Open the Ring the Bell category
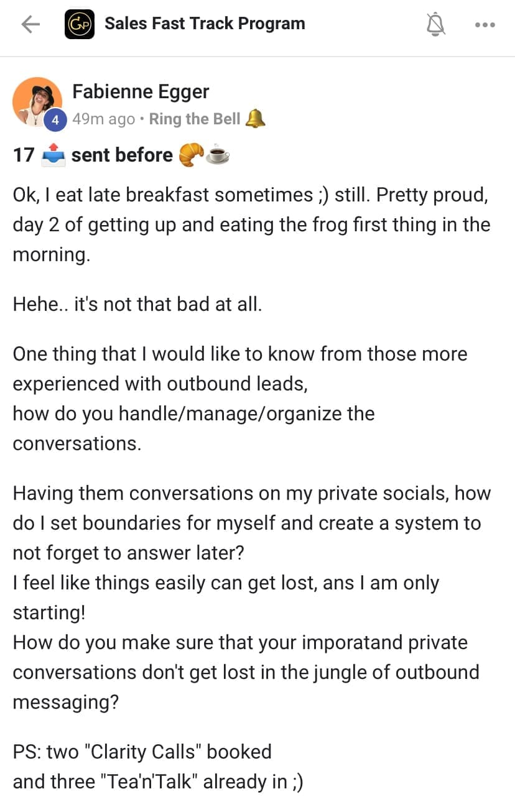515x812 pixels. tap(194, 119)
